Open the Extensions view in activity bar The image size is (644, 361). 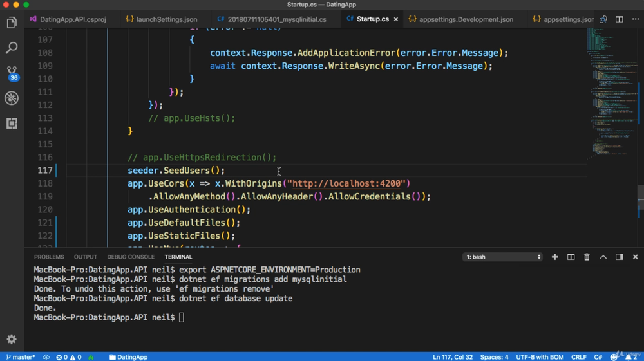pyautogui.click(x=12, y=123)
